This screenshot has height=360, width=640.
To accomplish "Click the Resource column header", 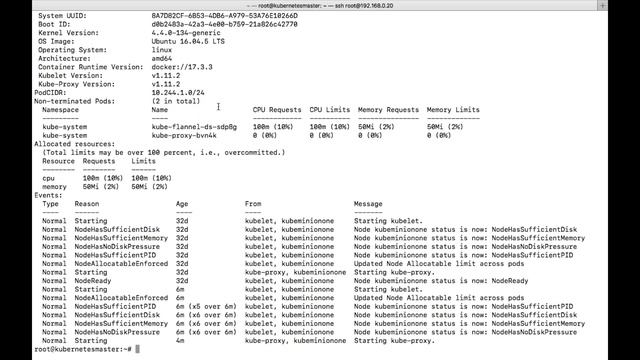I will pos(58,161).
